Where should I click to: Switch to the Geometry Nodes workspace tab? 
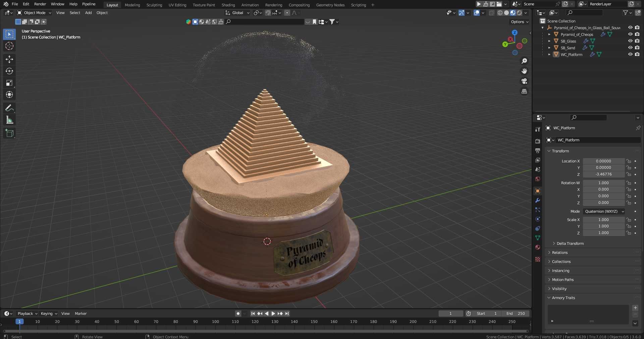tap(330, 5)
